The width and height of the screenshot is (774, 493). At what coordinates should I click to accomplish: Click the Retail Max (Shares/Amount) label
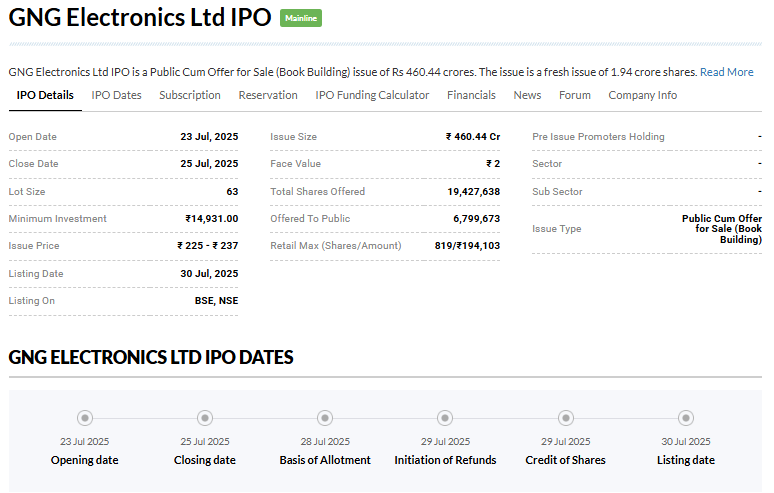click(336, 246)
